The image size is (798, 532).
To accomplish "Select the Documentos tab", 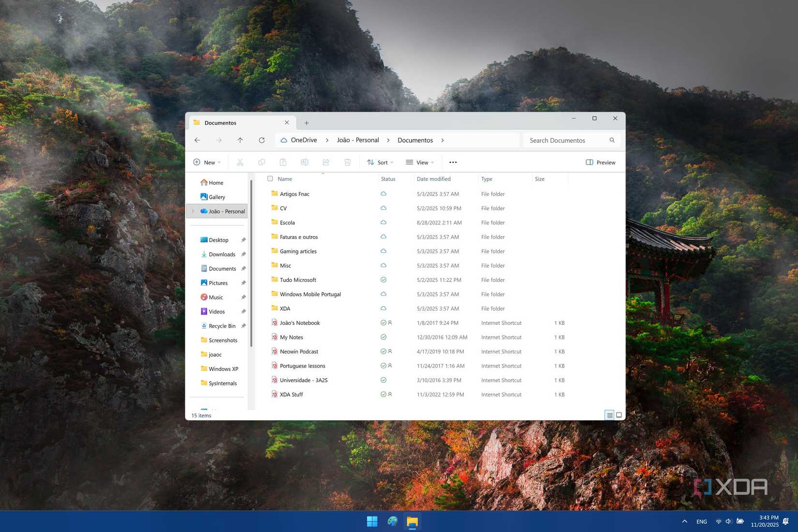I will [x=241, y=123].
